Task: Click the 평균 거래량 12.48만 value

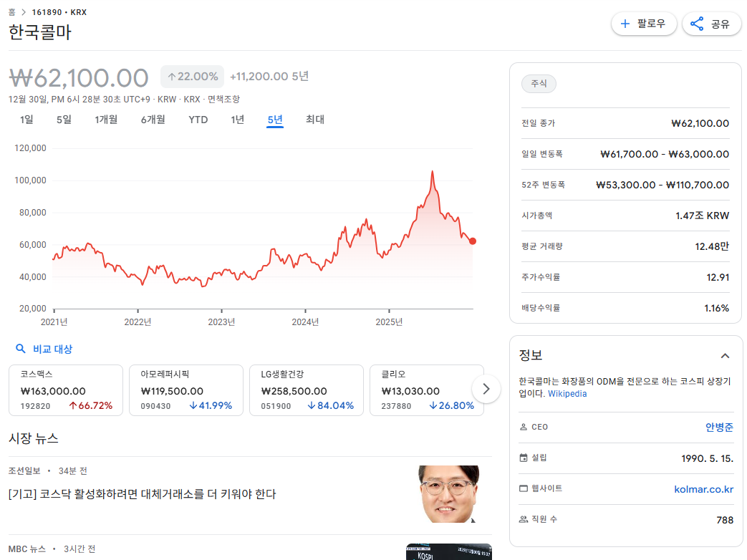Action: pos(712,246)
